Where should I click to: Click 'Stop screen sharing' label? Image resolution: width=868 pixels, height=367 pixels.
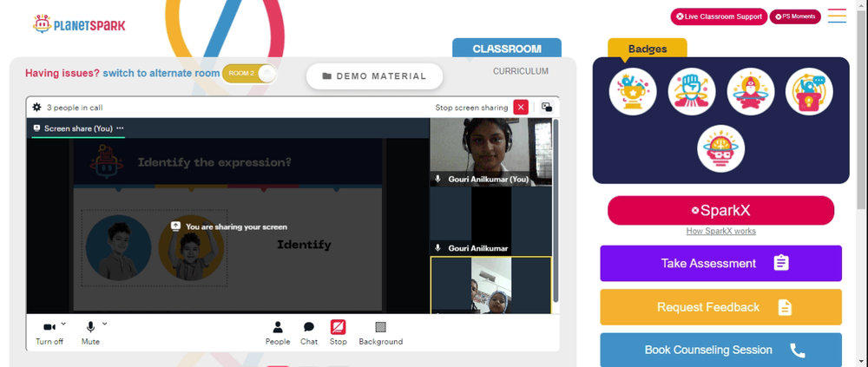[471, 108]
